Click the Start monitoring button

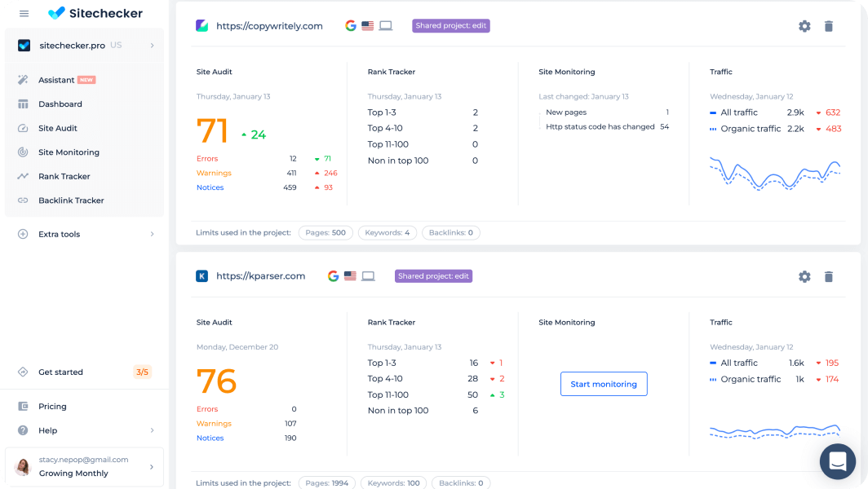(604, 384)
